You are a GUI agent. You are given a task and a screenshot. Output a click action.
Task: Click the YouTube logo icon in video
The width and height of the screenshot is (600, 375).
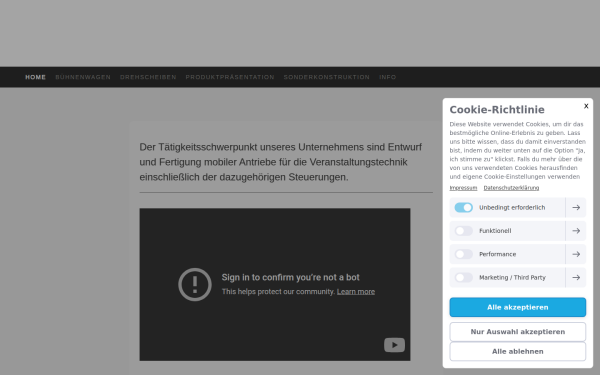pos(394,345)
